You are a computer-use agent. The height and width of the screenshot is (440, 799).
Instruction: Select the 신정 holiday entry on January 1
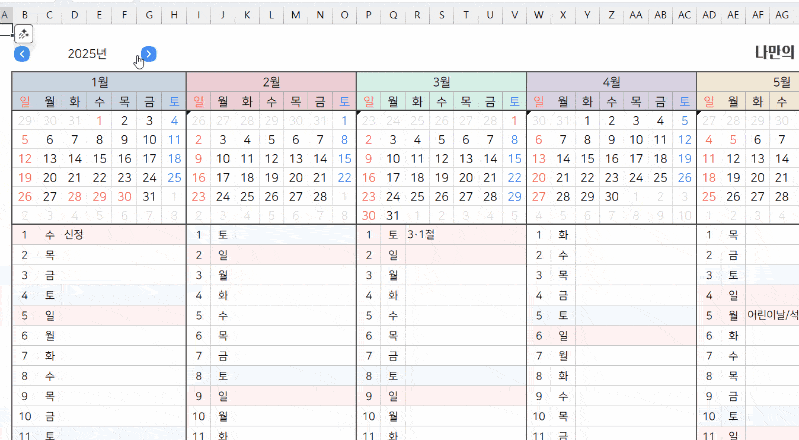[73, 235]
